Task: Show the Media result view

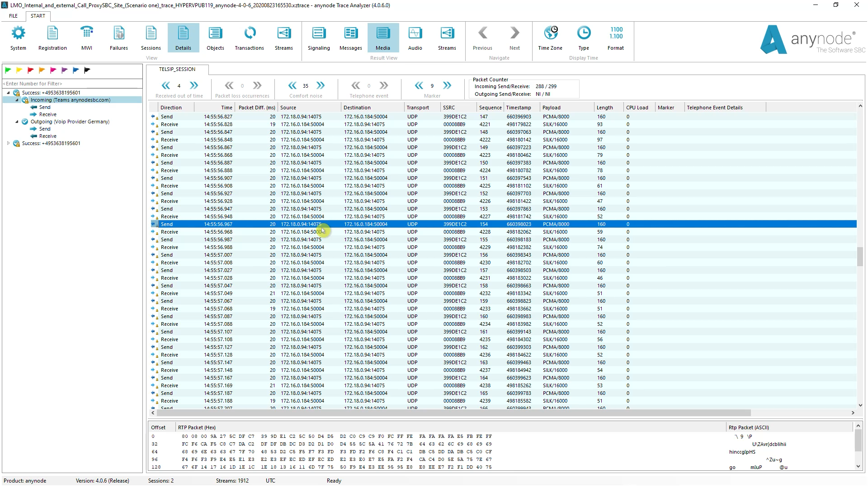Action: click(x=383, y=38)
